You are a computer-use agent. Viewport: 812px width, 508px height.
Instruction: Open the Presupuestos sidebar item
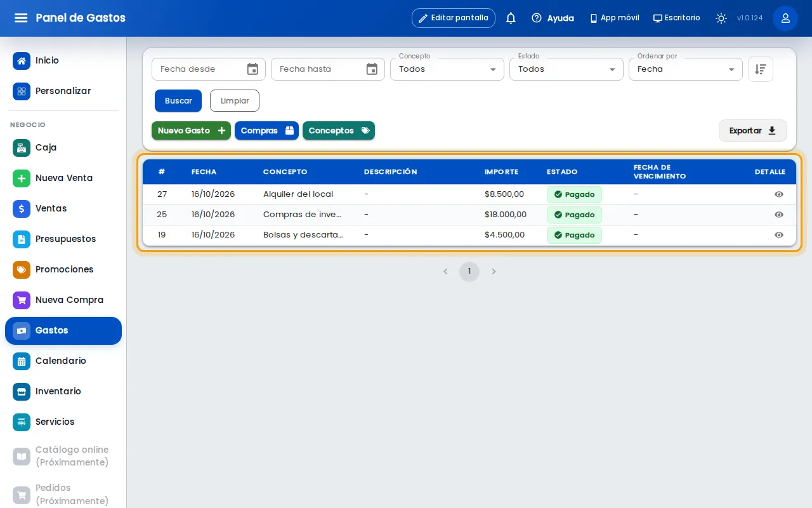pyautogui.click(x=63, y=239)
